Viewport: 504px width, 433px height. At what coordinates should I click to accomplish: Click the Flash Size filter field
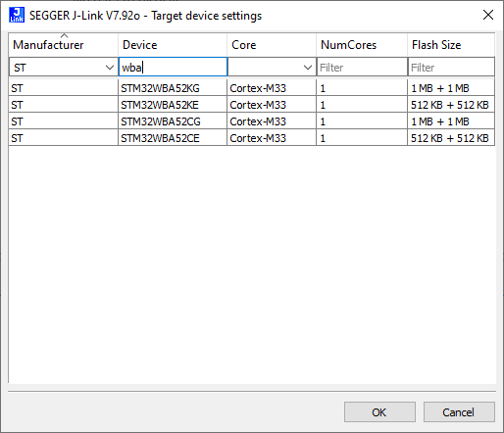[x=451, y=68]
